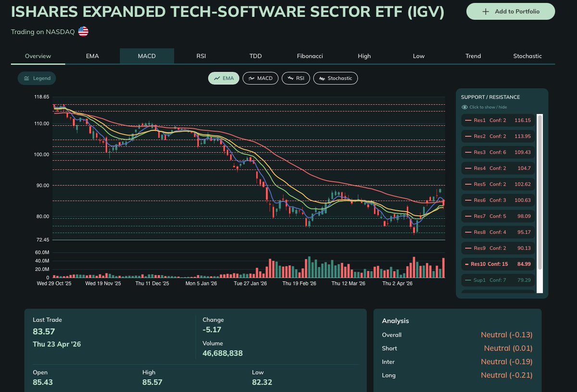Image resolution: width=577 pixels, height=392 pixels.
Task: Click the SUPPORT / RESISTANCE panel heading
Action: click(x=490, y=97)
